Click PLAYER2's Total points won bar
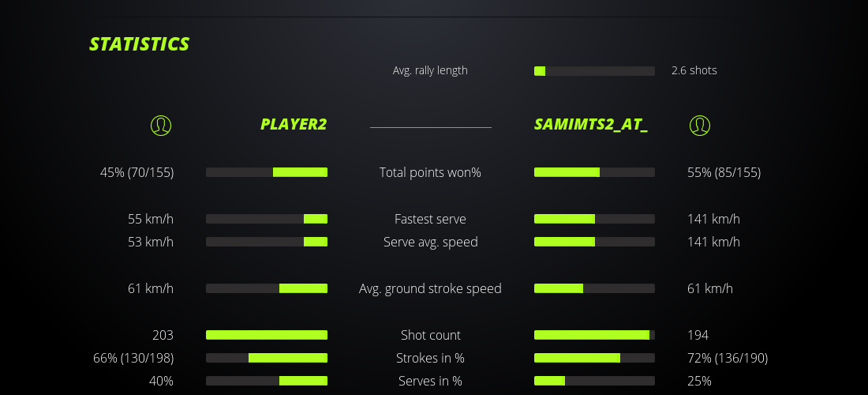 tap(267, 172)
